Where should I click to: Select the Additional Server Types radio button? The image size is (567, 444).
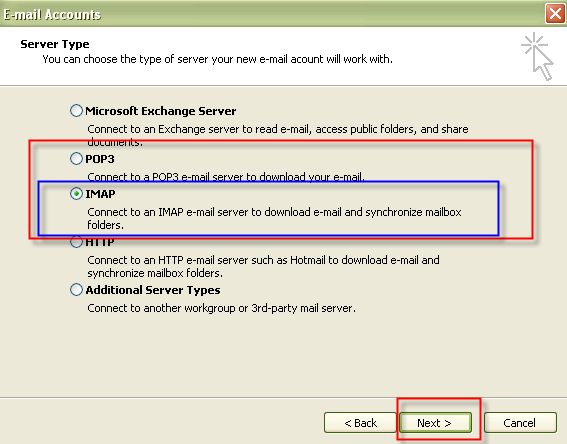[x=76, y=290]
